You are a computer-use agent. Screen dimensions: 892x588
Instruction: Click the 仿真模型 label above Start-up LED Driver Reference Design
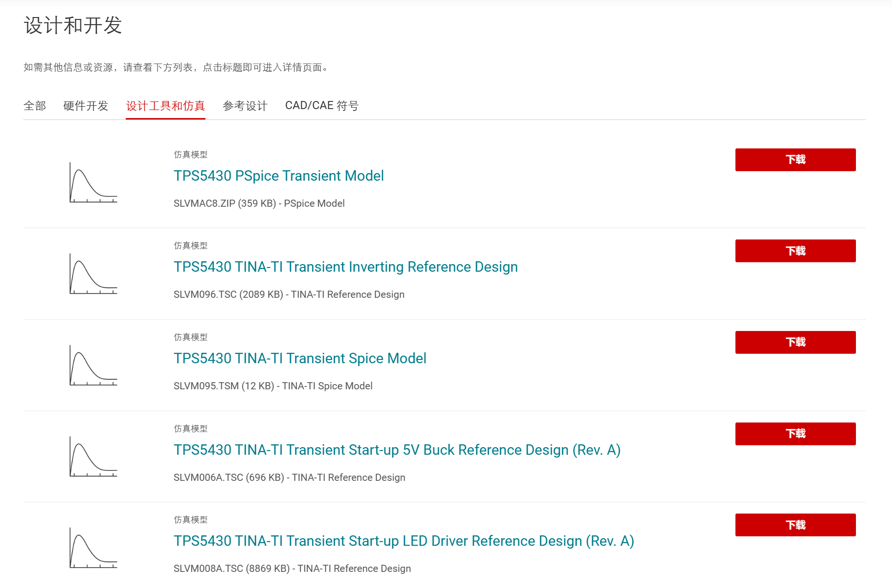191,520
